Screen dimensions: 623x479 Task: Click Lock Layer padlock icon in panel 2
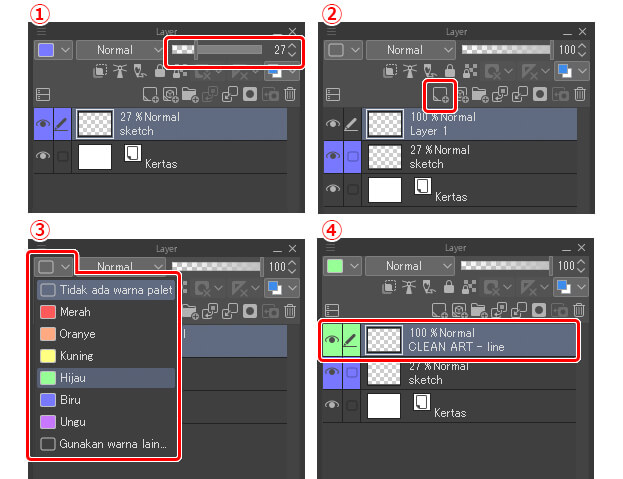click(450, 71)
